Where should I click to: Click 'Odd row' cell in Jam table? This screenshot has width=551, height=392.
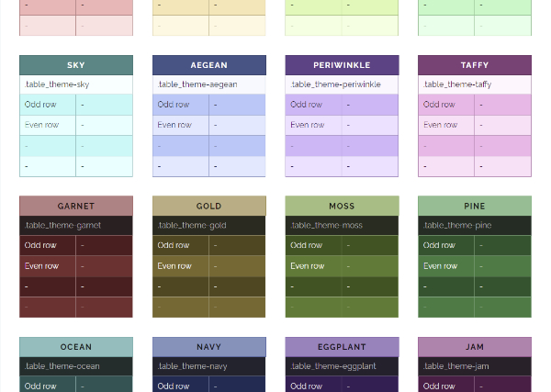coord(446,385)
